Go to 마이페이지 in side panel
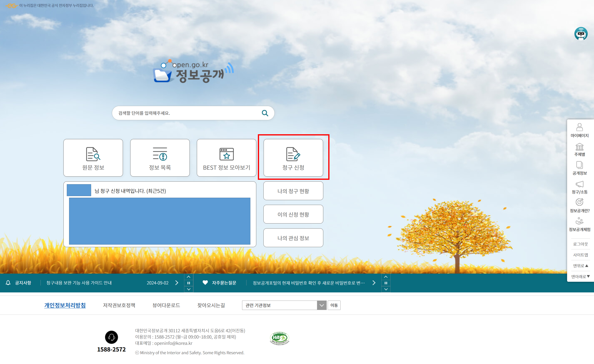The height and width of the screenshot is (364, 594). tap(579, 130)
